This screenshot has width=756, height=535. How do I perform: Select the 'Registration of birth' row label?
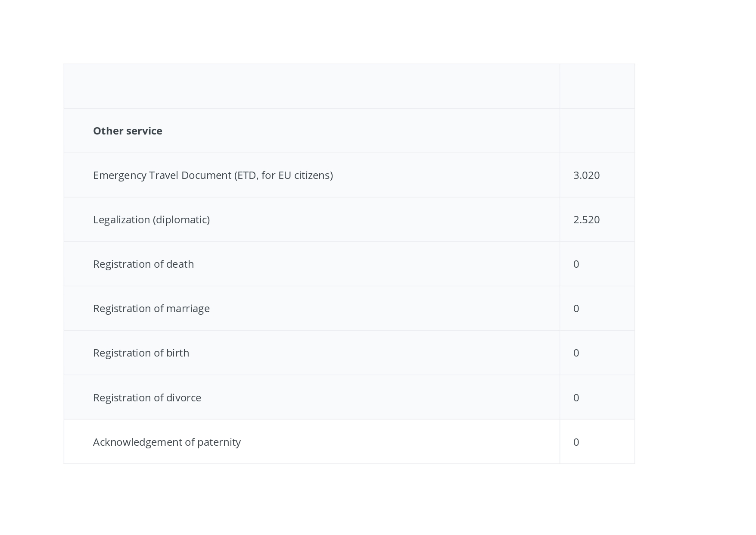click(141, 353)
